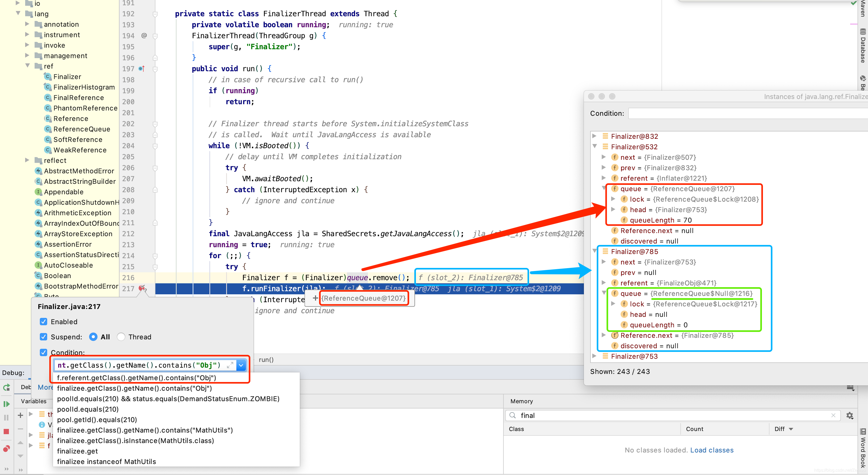Viewport: 868px width, 475px height.
Task: Click the More link in breakpoint popup
Action: point(45,387)
